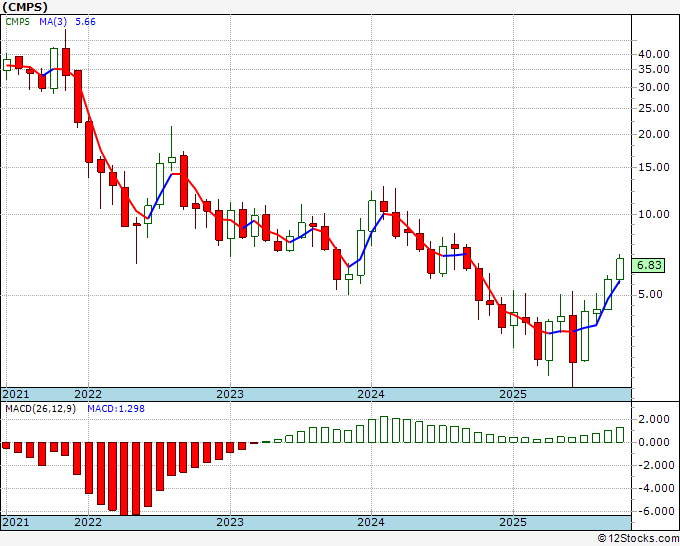Click the 40.00 price axis label

(x=654, y=54)
